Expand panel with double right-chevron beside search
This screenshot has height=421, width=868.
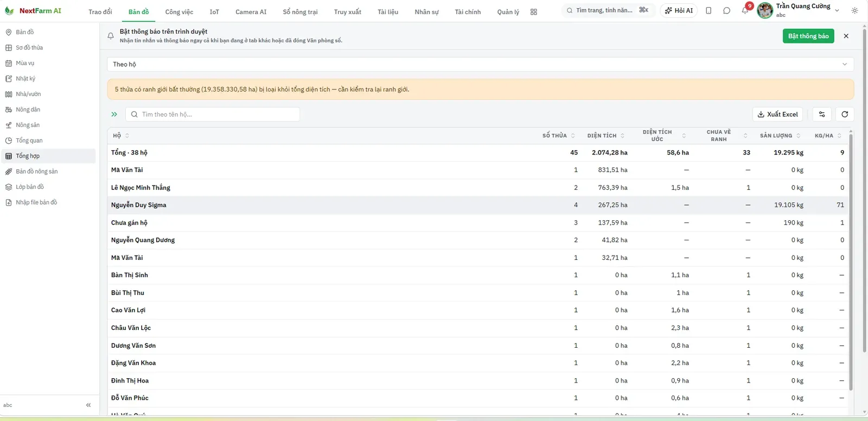114,114
